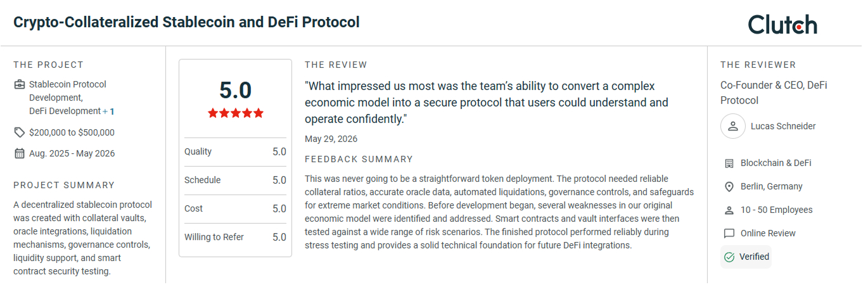
Task: Select the Willing to Refer score row
Action: 235,238
